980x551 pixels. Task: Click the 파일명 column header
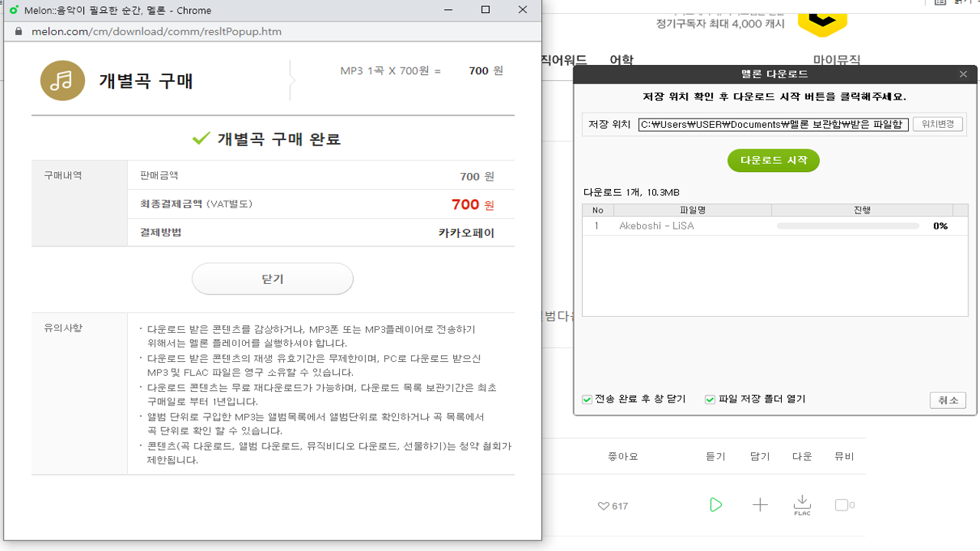(x=692, y=210)
